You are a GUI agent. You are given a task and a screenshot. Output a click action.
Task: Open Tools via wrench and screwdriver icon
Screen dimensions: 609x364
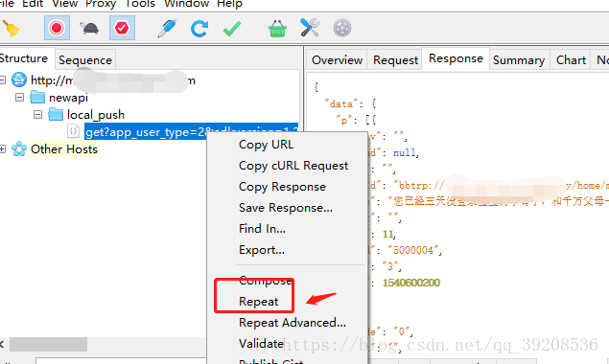(x=310, y=28)
